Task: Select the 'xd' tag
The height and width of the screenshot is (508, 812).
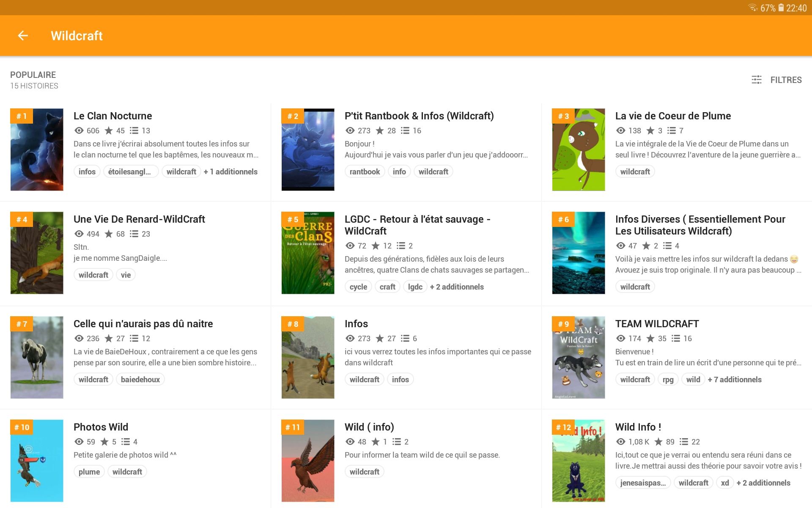Action: tap(725, 483)
